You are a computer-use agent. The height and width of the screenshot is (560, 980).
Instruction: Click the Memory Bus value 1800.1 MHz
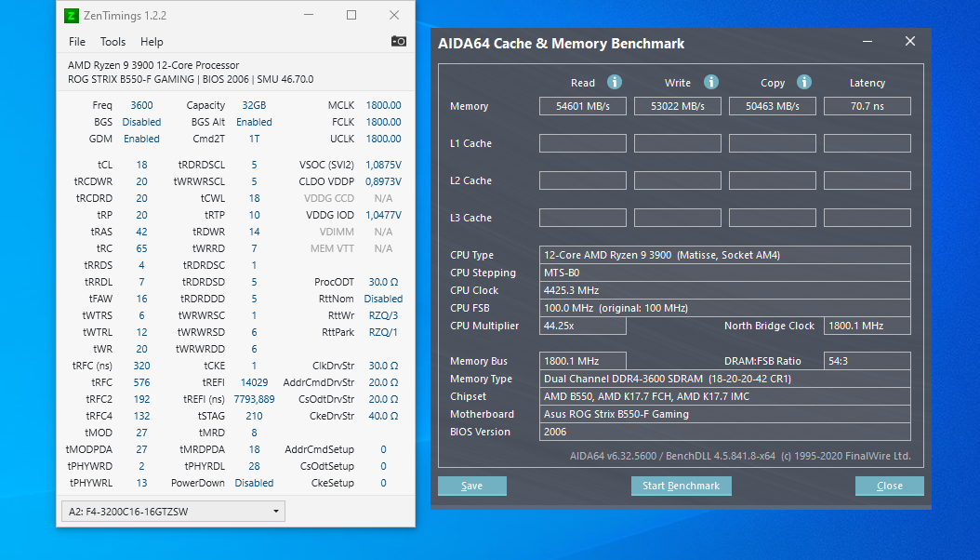583,361
